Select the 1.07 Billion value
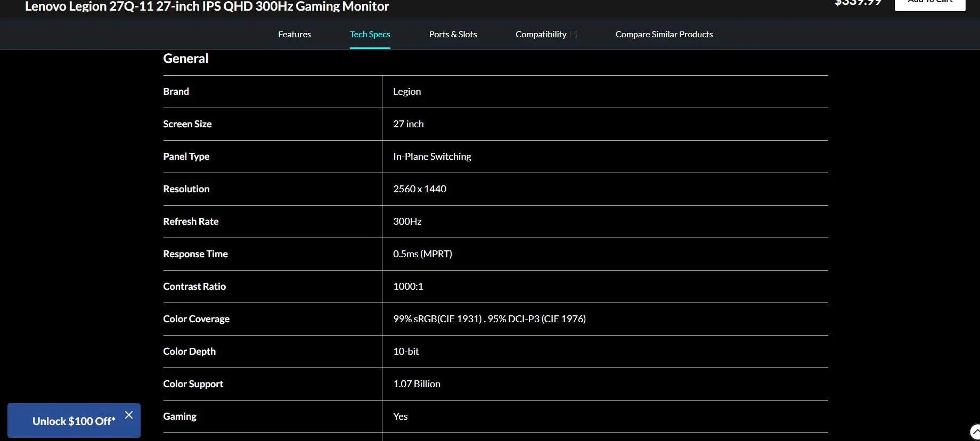The height and width of the screenshot is (441, 980). coord(416,384)
